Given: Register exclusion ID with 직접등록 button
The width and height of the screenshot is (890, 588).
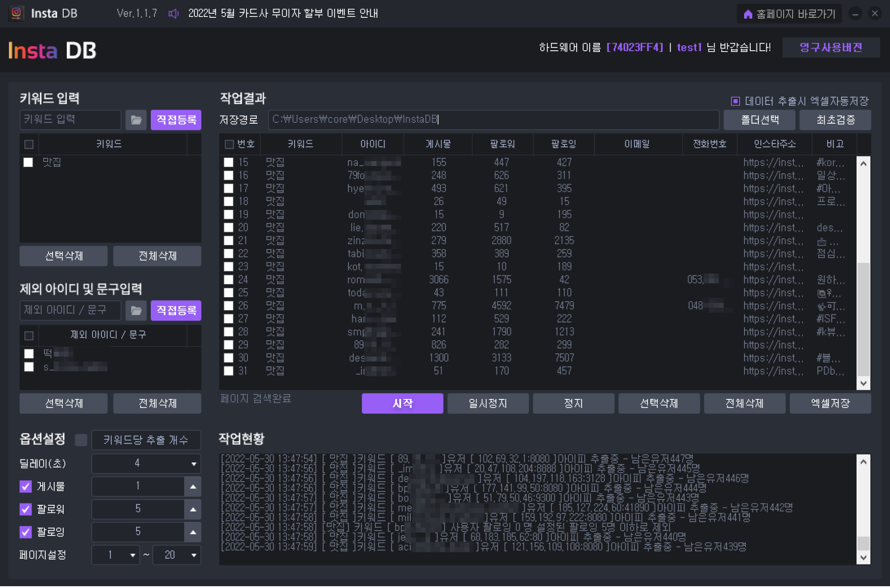Looking at the screenshot, I should click(x=176, y=310).
